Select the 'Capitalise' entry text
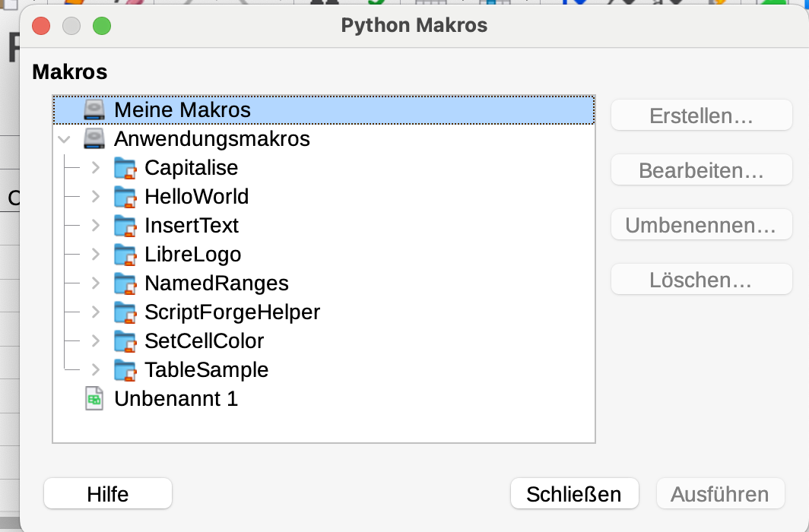 point(192,167)
